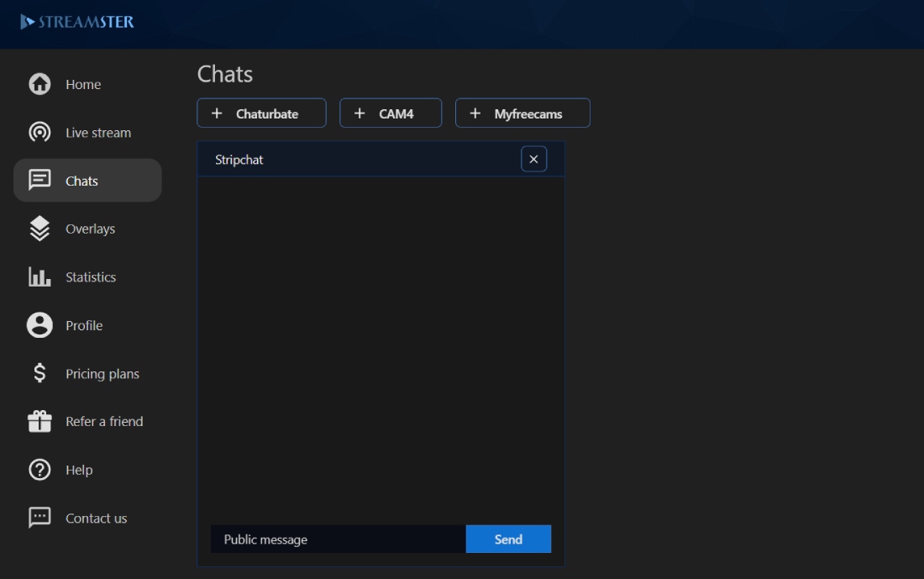
Task: Open the Help question mark icon
Action: tap(40, 470)
